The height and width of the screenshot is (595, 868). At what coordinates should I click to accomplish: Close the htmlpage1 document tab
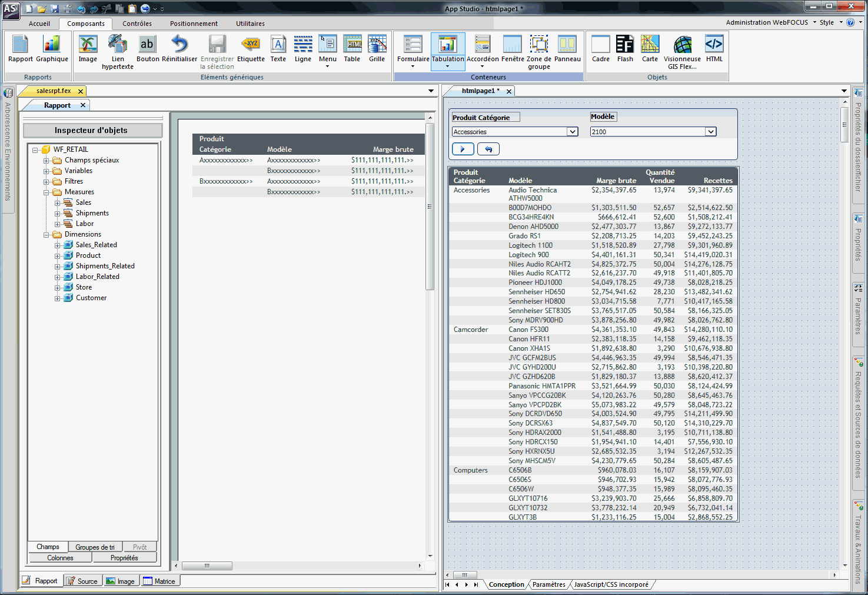click(509, 91)
